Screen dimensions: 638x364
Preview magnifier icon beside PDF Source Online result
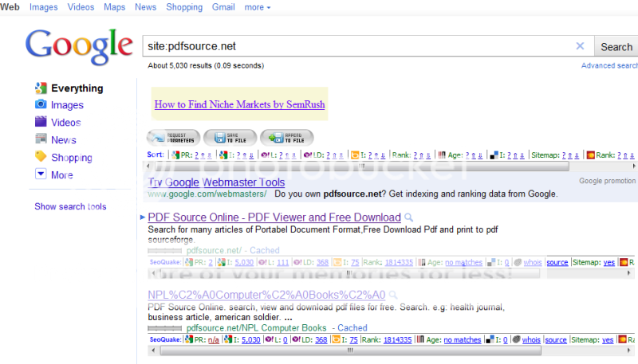409,217
